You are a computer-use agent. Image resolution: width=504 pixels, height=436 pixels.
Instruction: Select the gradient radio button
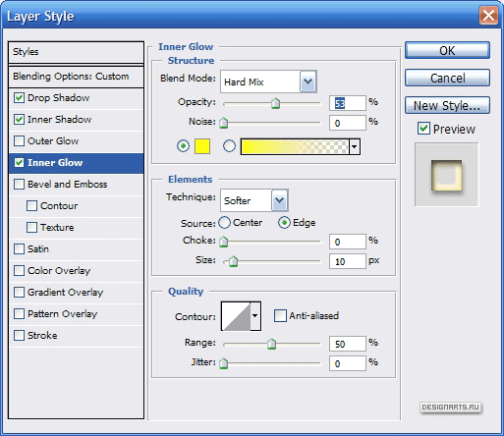(x=229, y=145)
